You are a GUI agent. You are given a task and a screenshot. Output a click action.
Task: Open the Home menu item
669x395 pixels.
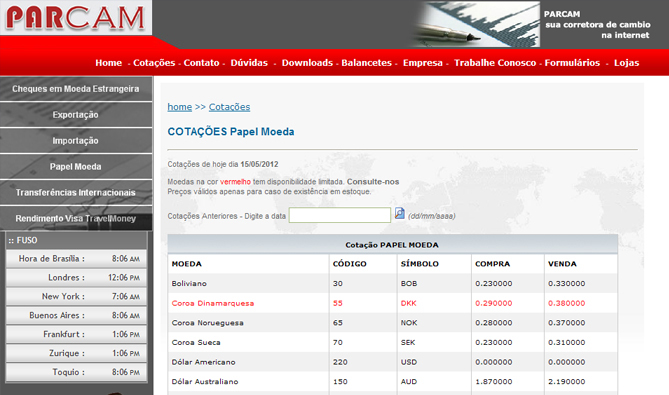pyautogui.click(x=109, y=63)
